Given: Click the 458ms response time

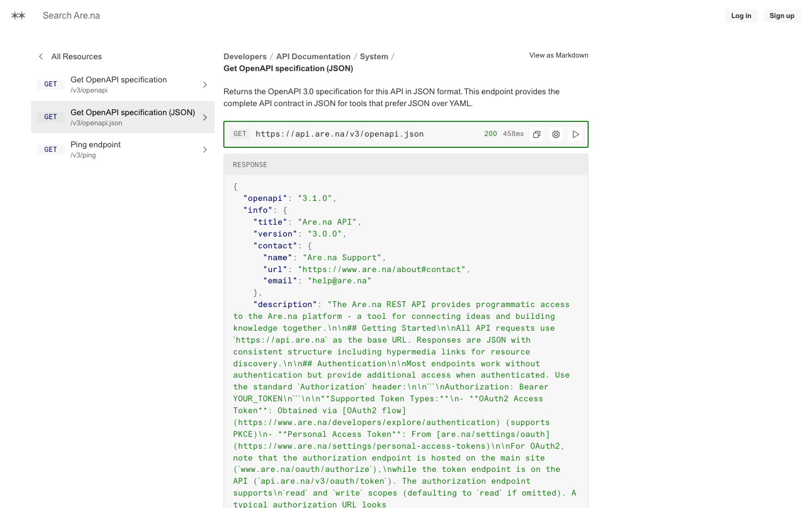Looking at the screenshot, I should [x=513, y=134].
